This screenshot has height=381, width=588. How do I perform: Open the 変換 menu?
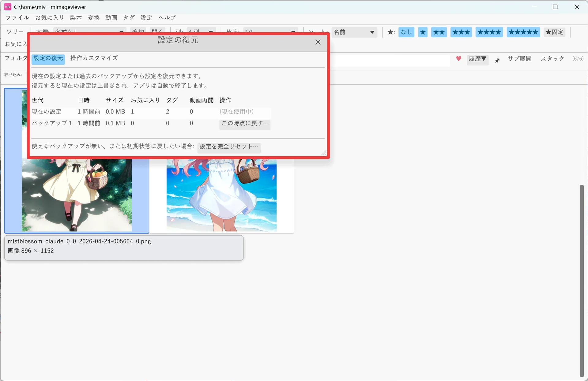pos(94,18)
